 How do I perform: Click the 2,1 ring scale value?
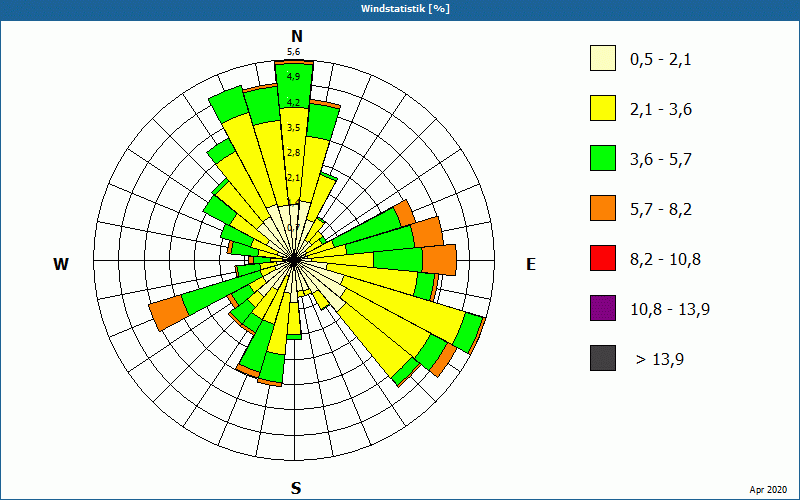click(x=293, y=178)
